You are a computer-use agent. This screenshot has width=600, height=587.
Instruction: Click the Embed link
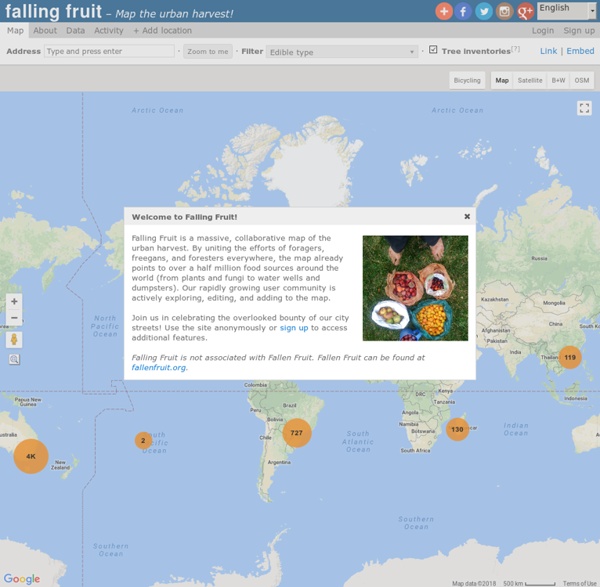click(580, 51)
